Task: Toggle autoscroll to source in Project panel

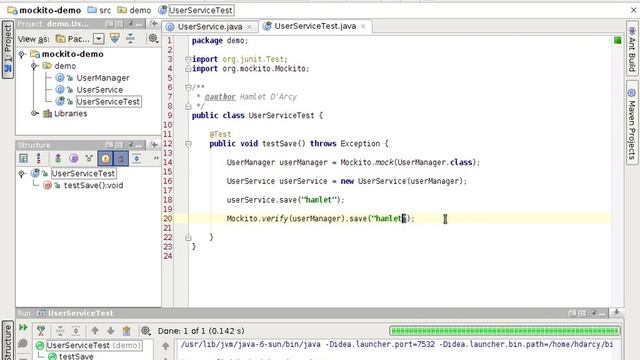Action: tap(115, 38)
